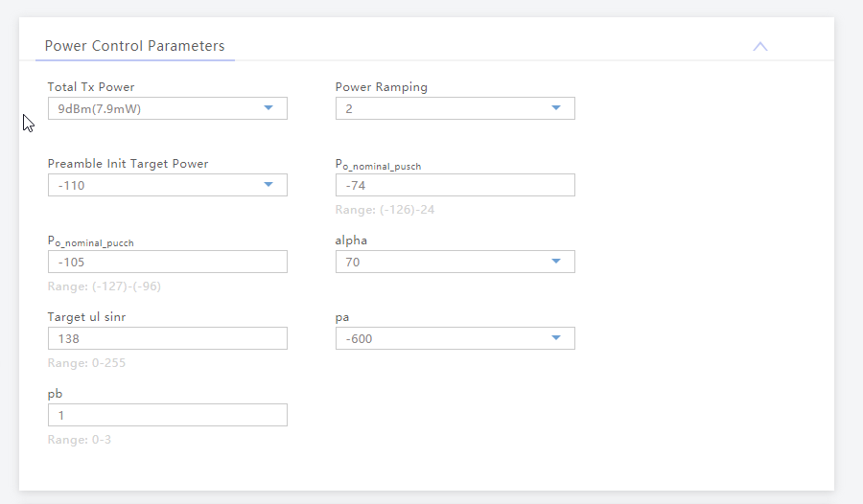Screen dimensions: 863x504
Task: Open the Power Ramping box showing 2
Action: [x=455, y=108]
